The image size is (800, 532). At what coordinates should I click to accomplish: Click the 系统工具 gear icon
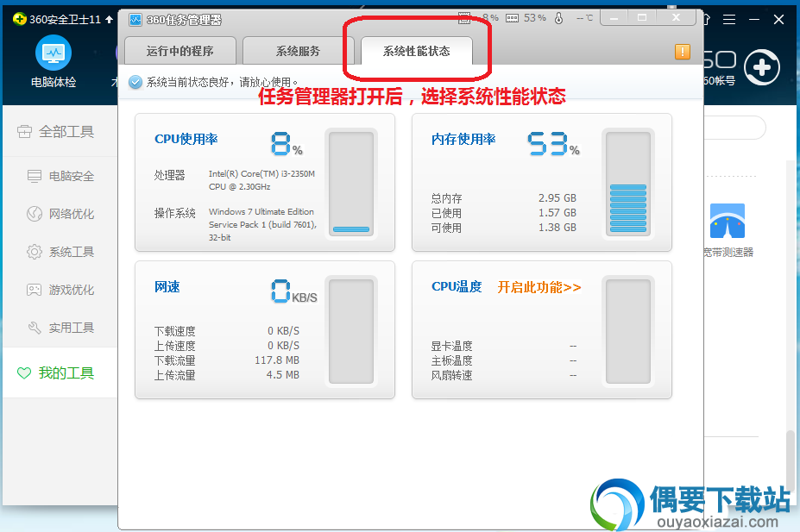point(35,252)
